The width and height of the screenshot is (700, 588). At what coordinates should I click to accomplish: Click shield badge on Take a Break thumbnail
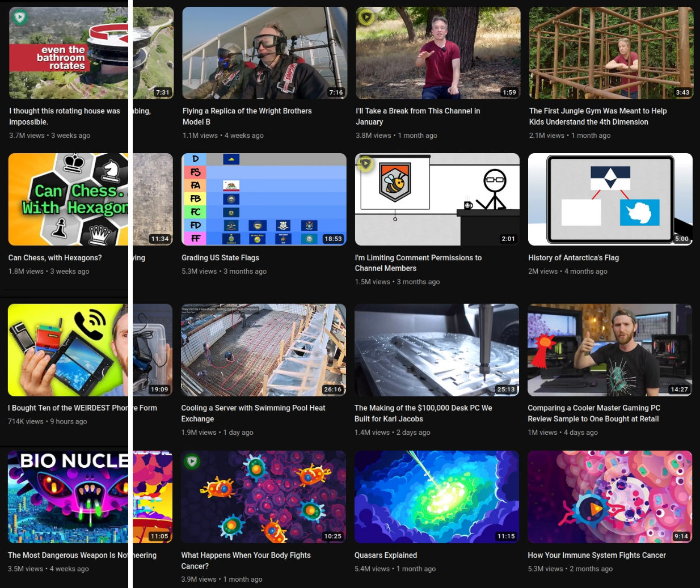point(366,18)
